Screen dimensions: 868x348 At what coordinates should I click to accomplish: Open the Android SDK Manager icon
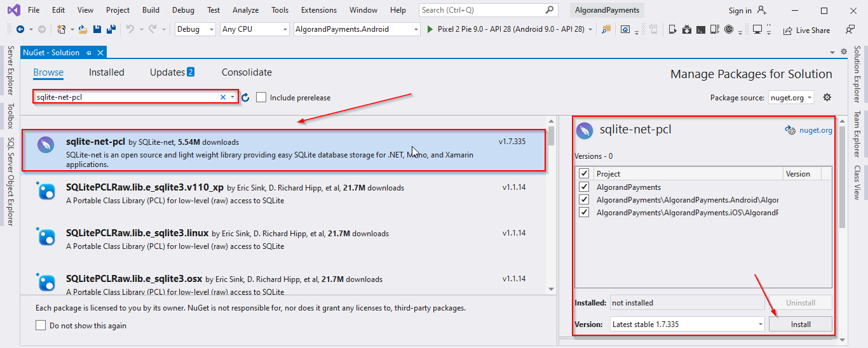[687, 29]
